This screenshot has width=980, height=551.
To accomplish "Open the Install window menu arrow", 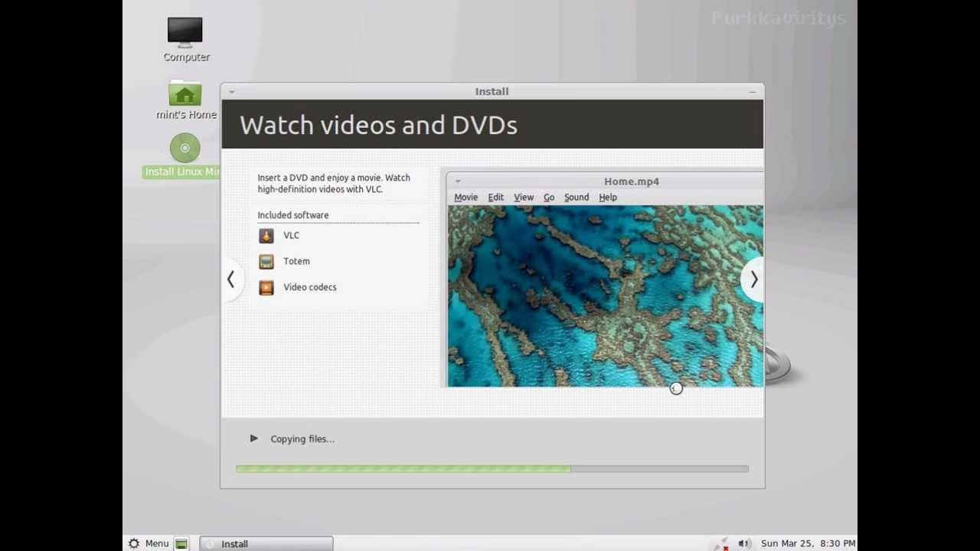I will (232, 92).
